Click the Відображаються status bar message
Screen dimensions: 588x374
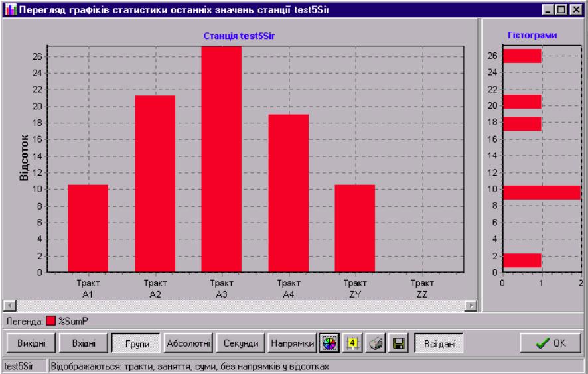[x=190, y=366]
